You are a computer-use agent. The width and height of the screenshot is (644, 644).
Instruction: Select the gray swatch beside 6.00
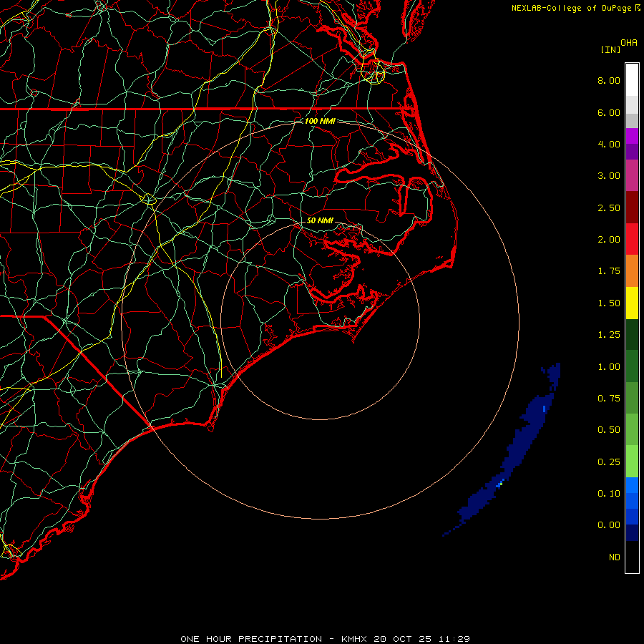point(632,120)
